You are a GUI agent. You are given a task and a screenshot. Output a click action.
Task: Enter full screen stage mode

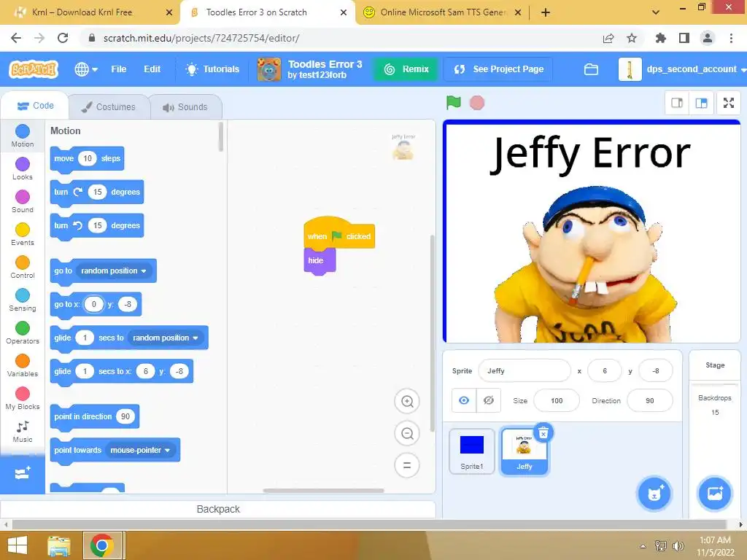(x=729, y=103)
